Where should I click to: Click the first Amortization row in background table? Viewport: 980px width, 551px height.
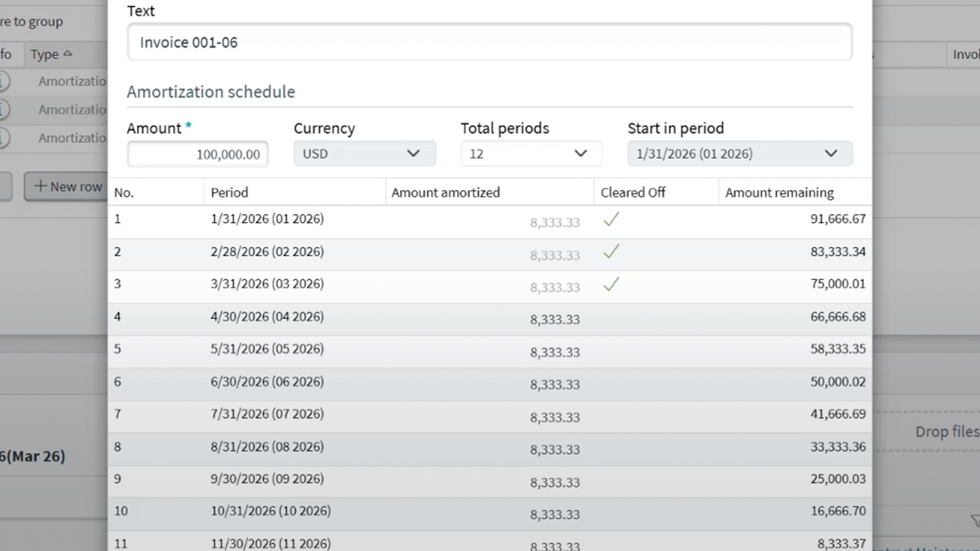tap(54, 81)
